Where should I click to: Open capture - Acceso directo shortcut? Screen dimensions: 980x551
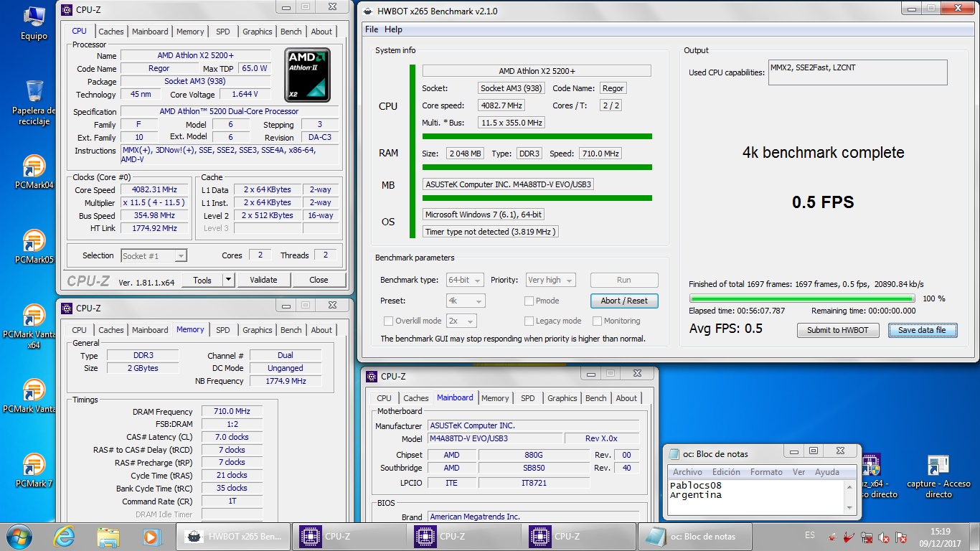click(x=938, y=476)
